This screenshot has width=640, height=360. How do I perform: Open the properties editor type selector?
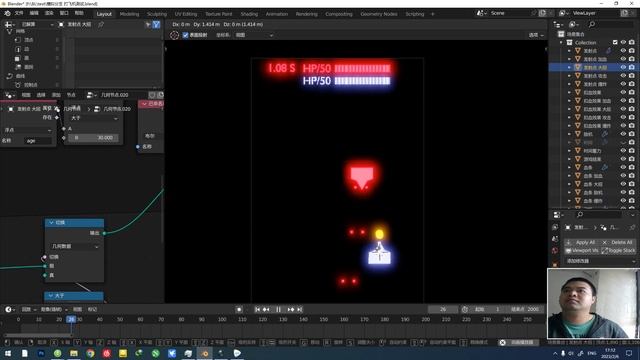558,215
